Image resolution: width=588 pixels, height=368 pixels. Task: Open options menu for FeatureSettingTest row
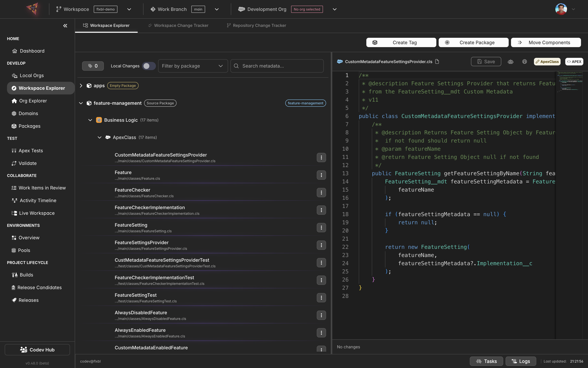click(321, 298)
